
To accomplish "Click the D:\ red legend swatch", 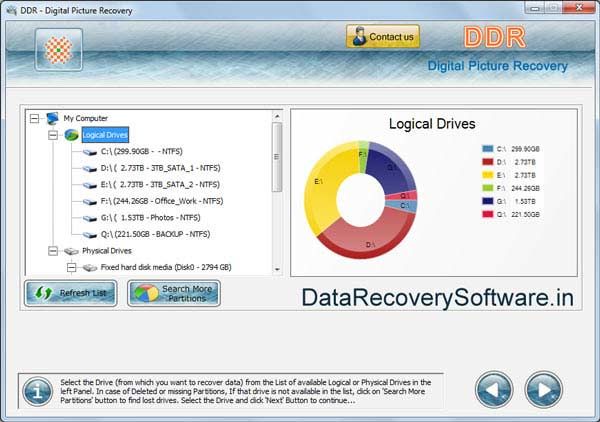I will (x=488, y=162).
